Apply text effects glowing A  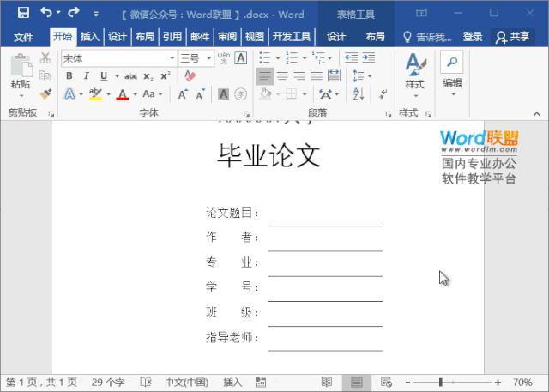coord(69,94)
